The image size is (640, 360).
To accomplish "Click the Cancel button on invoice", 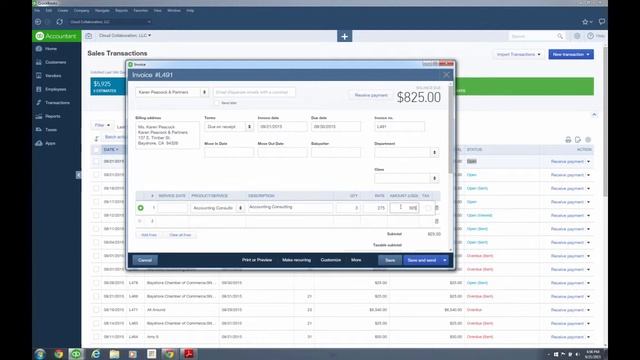I will (x=145, y=260).
